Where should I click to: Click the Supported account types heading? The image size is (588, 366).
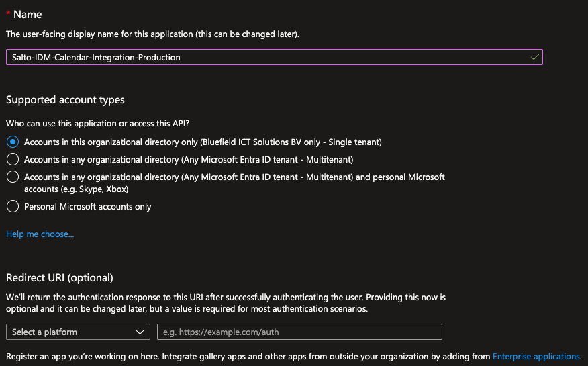coord(65,100)
